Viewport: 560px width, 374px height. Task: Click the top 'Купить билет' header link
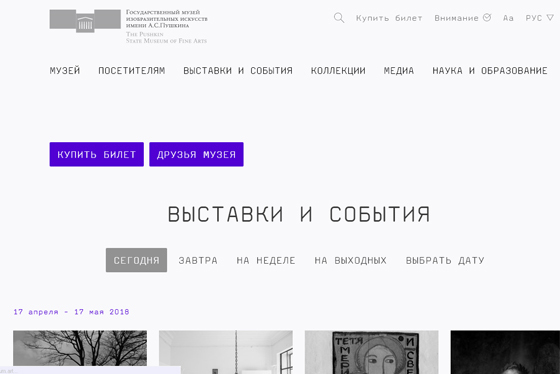coord(389,18)
